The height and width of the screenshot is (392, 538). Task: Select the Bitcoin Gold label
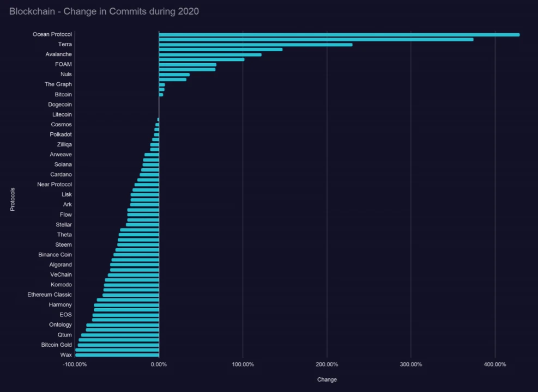[56, 345]
